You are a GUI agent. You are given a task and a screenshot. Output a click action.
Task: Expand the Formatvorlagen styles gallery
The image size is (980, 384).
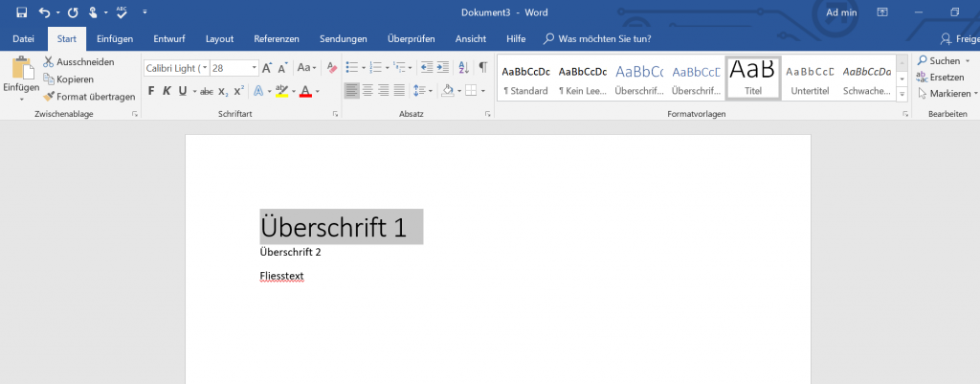tap(902, 95)
